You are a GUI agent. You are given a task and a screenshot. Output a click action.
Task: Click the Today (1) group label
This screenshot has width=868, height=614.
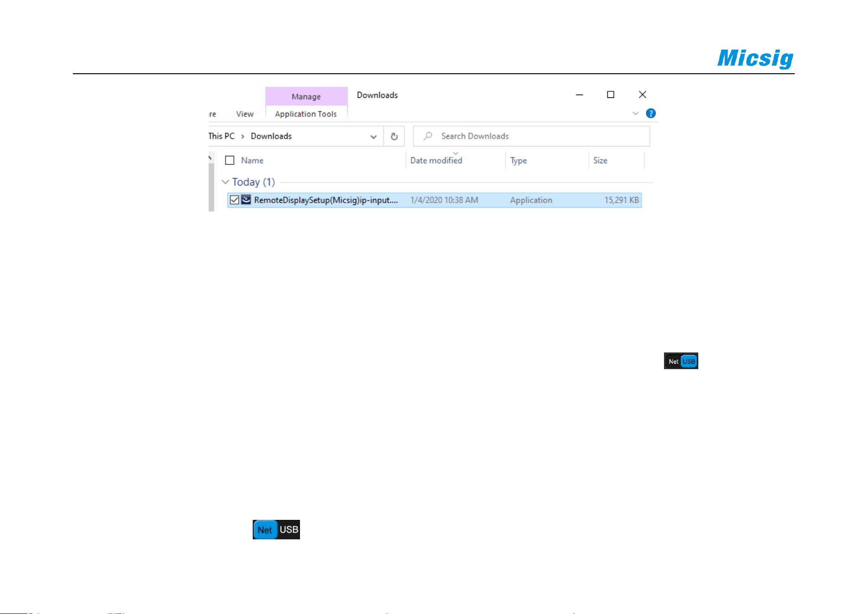(254, 182)
